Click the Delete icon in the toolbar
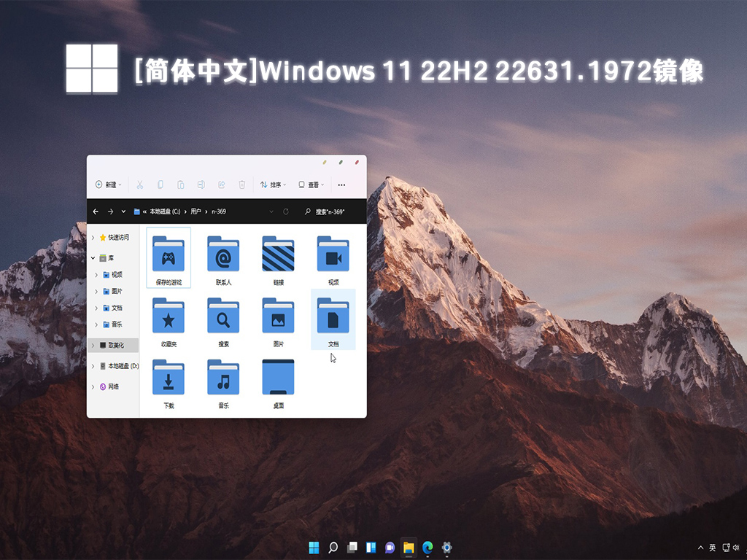The image size is (747, 560). (x=241, y=184)
